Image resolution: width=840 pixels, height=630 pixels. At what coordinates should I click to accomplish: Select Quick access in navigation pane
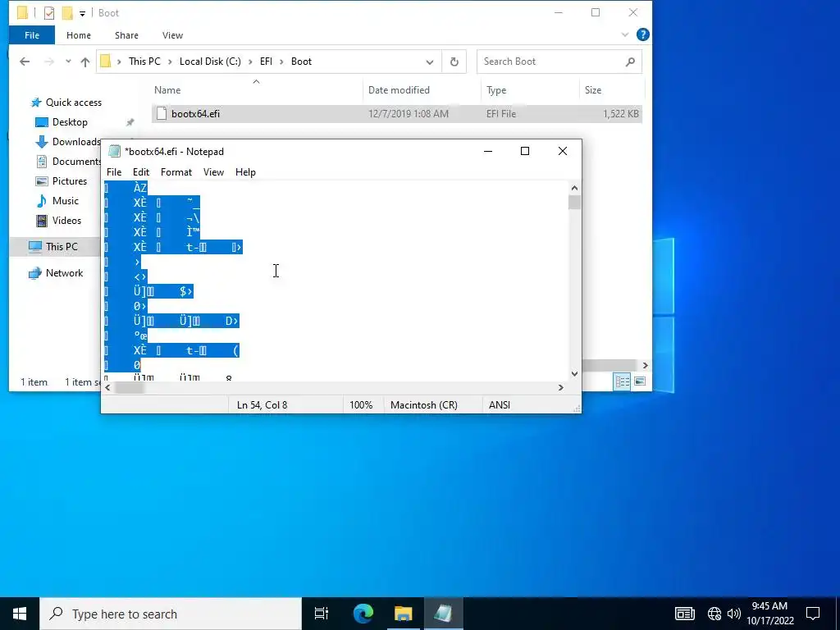73,103
